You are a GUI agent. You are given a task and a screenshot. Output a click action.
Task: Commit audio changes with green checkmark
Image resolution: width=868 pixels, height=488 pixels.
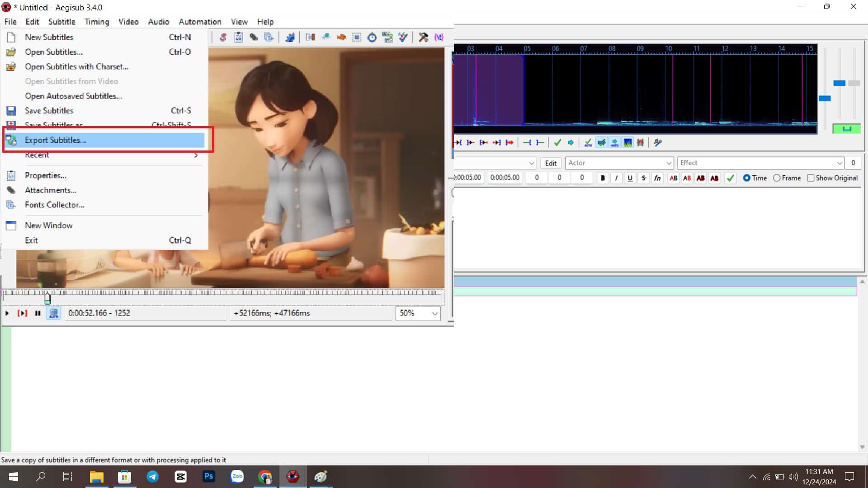[x=557, y=143]
